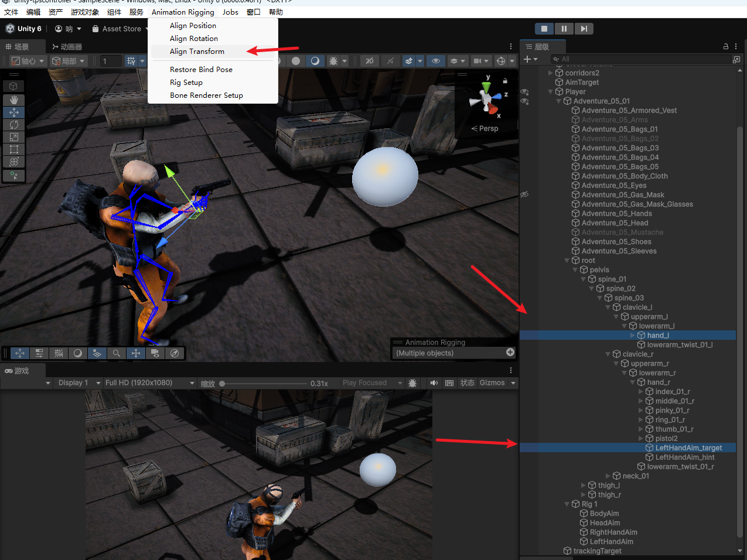Screen dimensions: 747x560
Task: Choose Align Rotation menu entry
Action: pyautogui.click(x=194, y=39)
